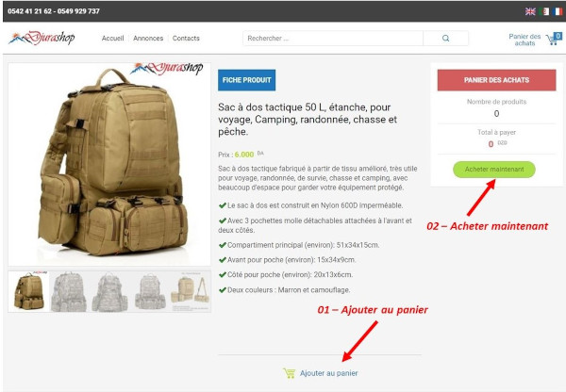Open the Annonces menu item
The height and width of the screenshot is (392, 566).
pos(148,39)
